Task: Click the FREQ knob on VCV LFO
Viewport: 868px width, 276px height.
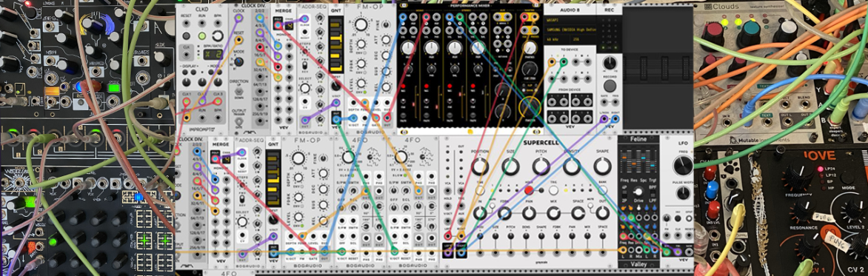Action: coord(683,166)
